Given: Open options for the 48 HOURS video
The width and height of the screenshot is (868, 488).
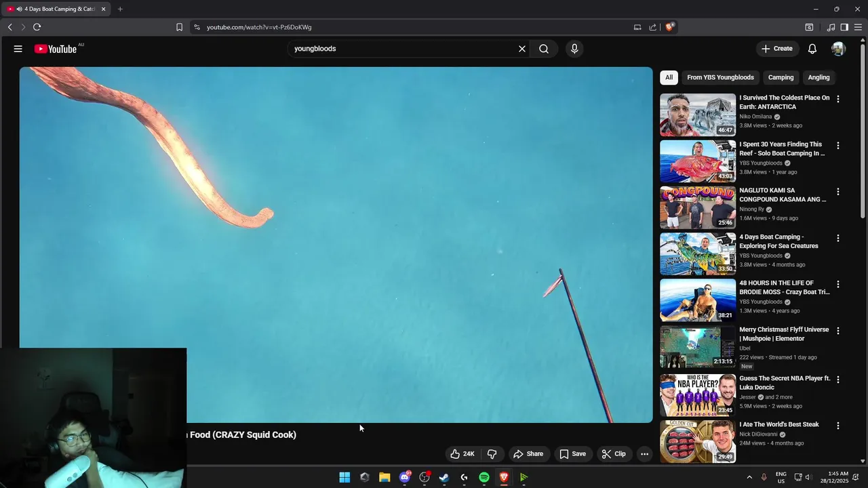Looking at the screenshot, I should [838, 284].
